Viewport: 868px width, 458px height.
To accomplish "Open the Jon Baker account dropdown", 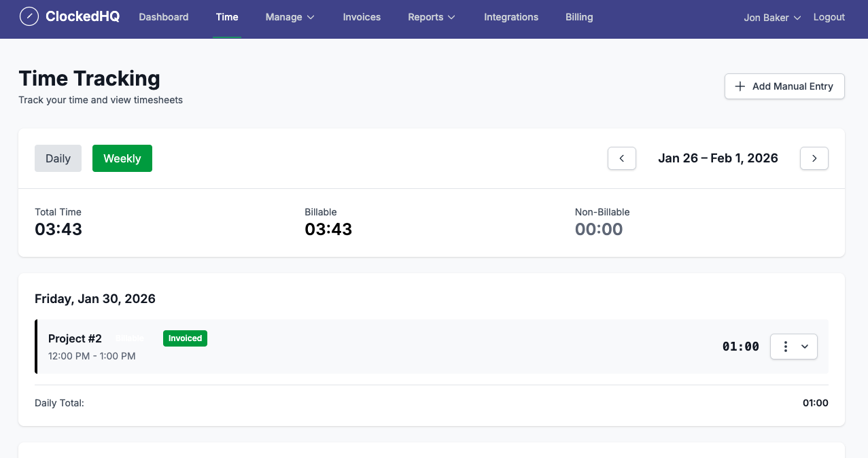I will coord(771,18).
